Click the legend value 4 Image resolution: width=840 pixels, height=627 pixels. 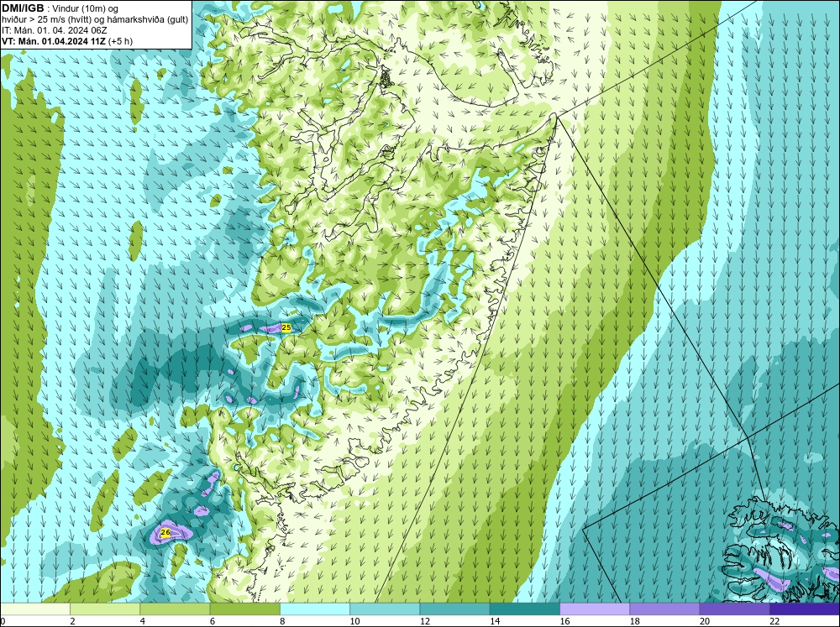[143, 621]
